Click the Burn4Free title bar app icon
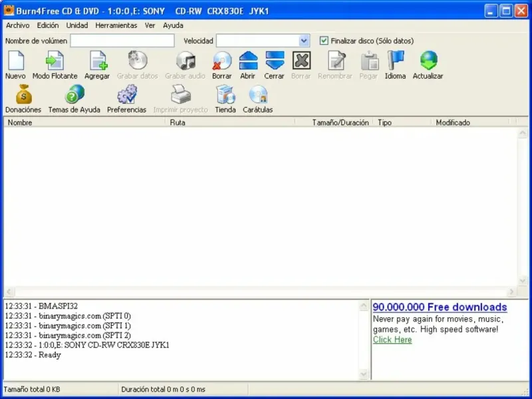This screenshot has height=399, width=532. click(9, 11)
